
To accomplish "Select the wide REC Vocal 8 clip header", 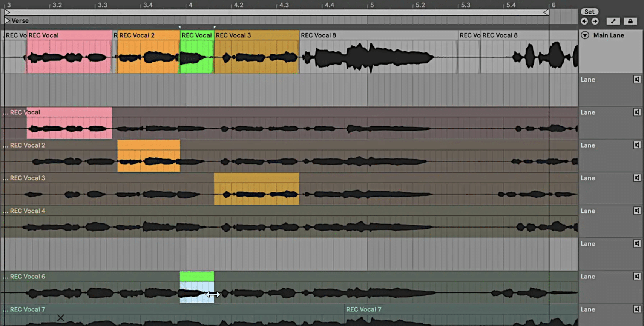I will (379, 35).
